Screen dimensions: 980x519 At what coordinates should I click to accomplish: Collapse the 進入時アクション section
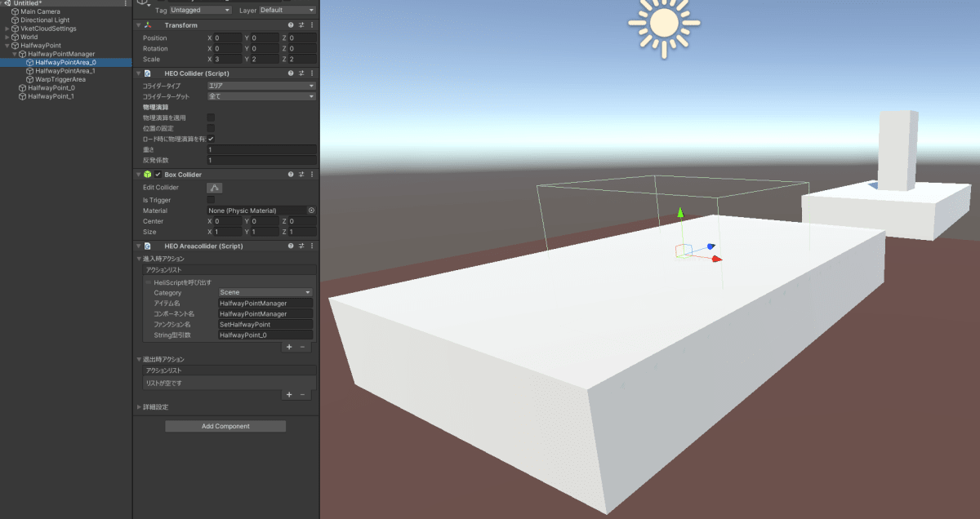pos(139,259)
